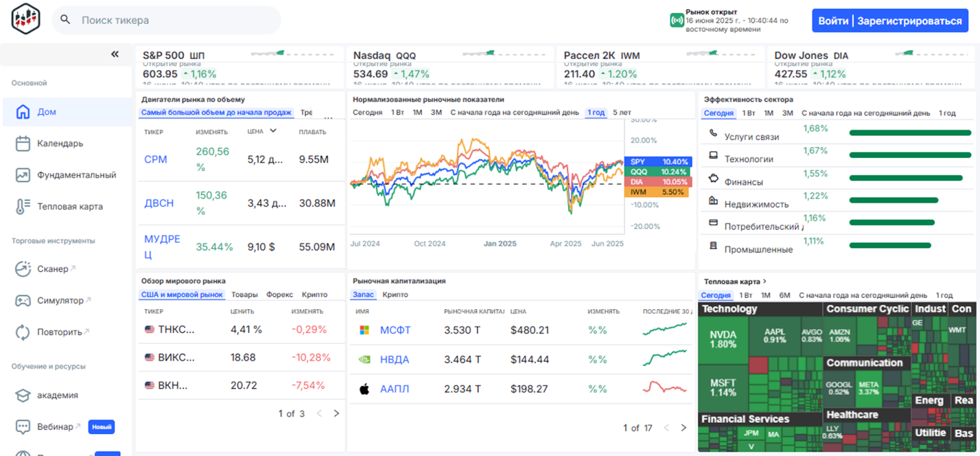Go to next page in market capitalization table
Viewport: 980px width, 456px height.
tap(684, 428)
